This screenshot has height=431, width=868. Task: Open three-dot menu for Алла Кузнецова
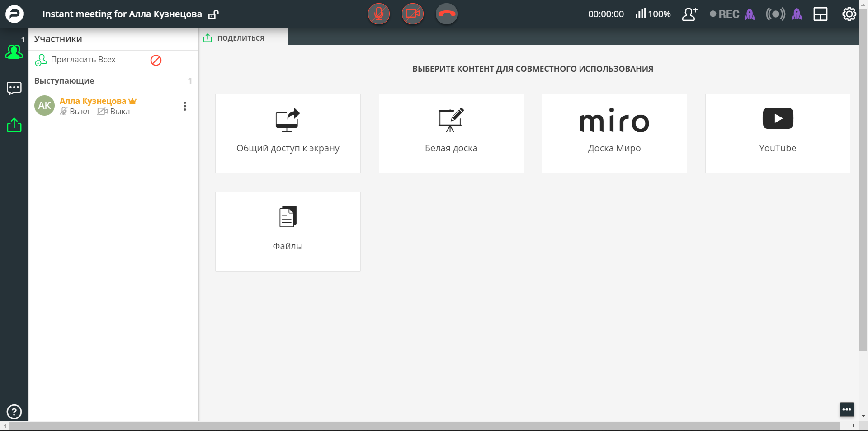pos(185,106)
